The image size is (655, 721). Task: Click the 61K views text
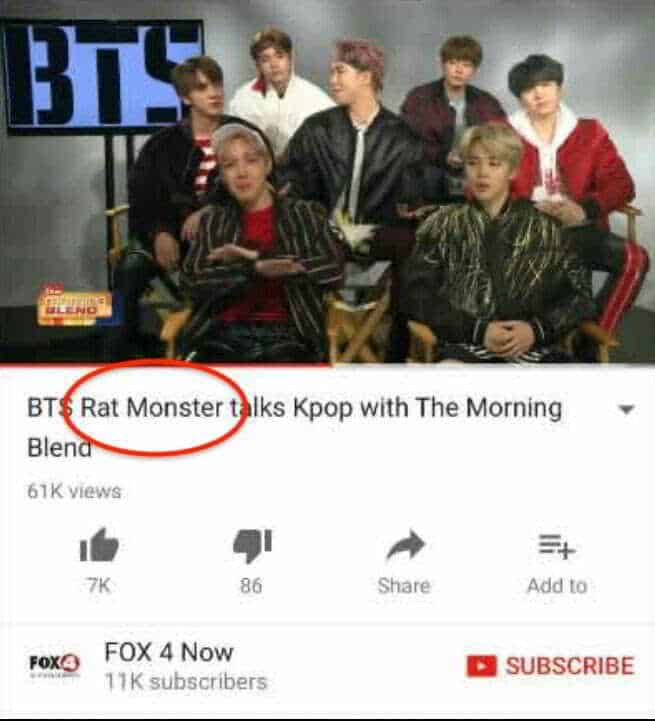(x=74, y=491)
